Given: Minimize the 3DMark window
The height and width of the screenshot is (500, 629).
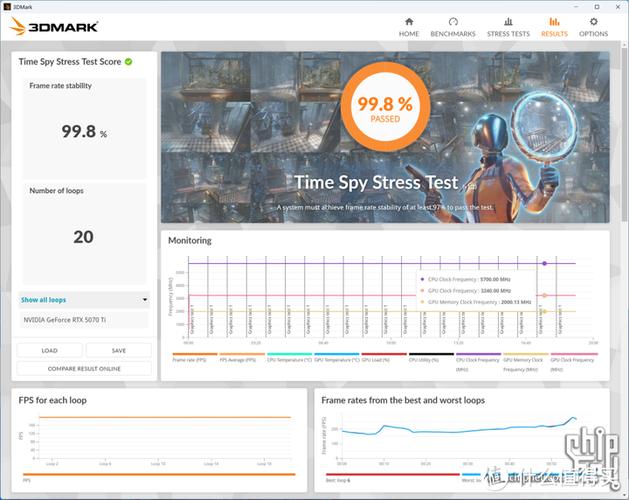Looking at the screenshot, I should (x=576, y=6).
